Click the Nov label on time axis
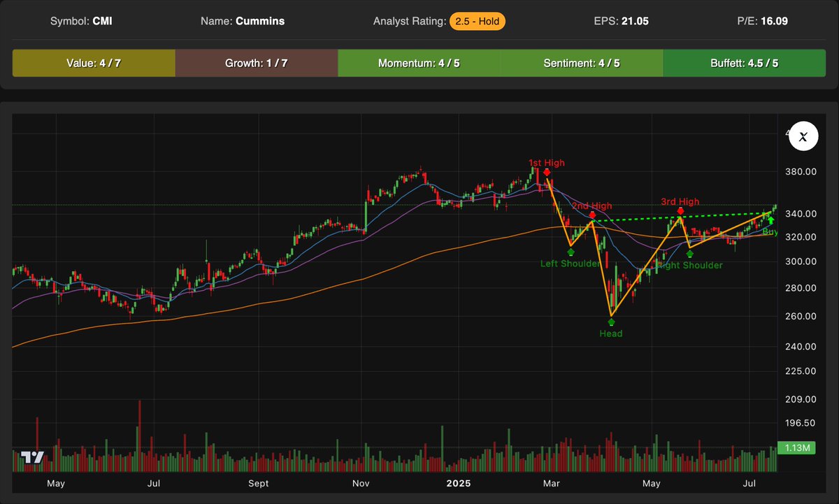Viewport: 839px width, 504px height. coord(361,484)
